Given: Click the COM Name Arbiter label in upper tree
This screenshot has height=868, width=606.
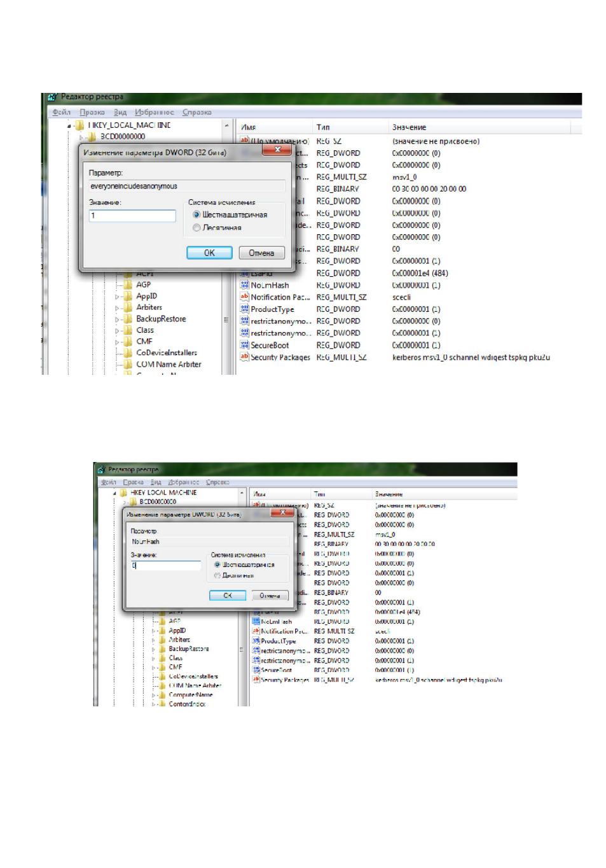Looking at the screenshot, I should pyautogui.click(x=169, y=365).
